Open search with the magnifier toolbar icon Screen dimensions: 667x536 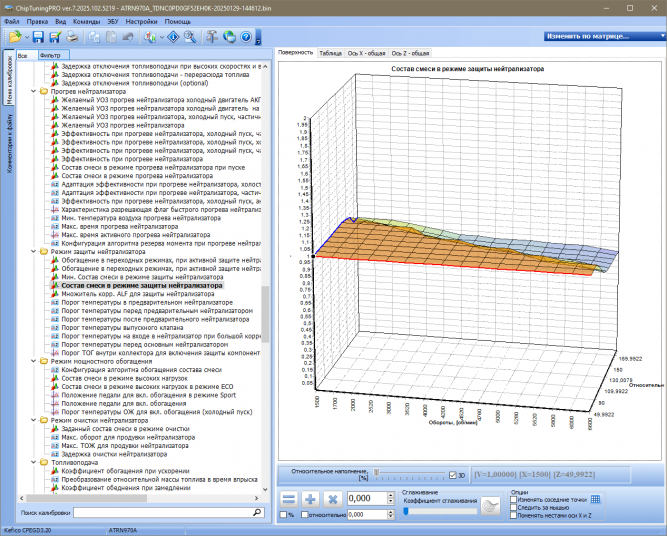point(190,37)
